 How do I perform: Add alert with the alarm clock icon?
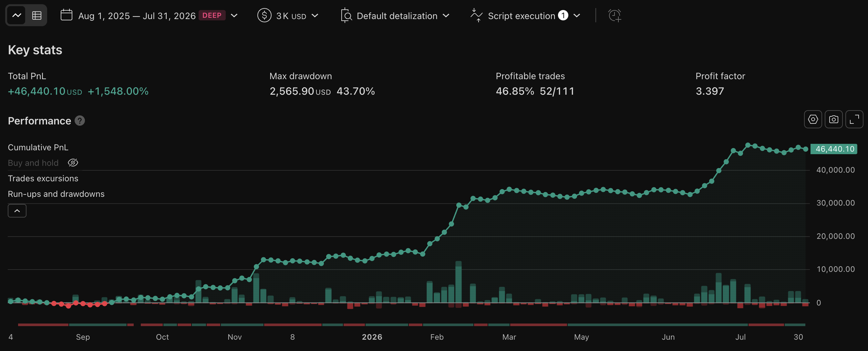click(614, 16)
